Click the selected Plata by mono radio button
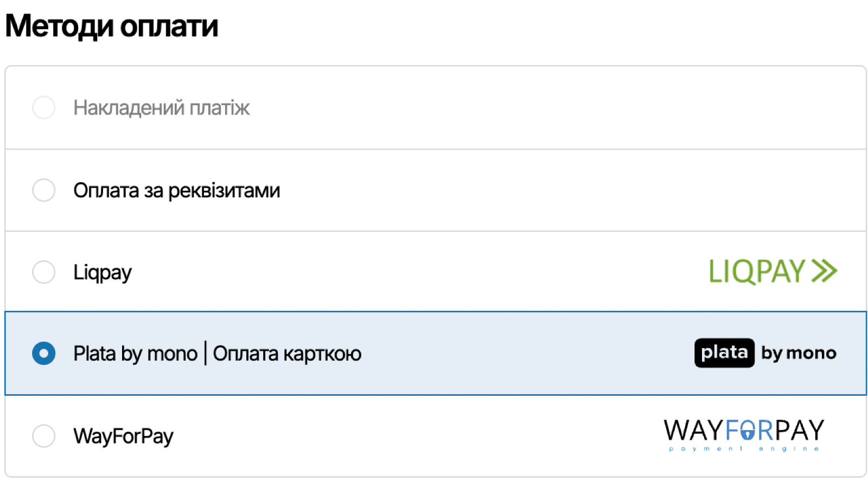This screenshot has height=488, width=868. tap(44, 354)
